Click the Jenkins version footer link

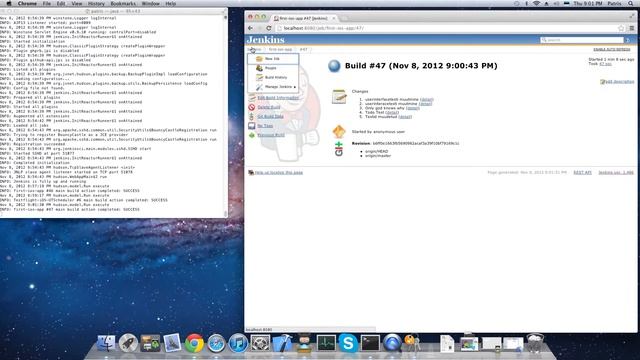pos(616,173)
